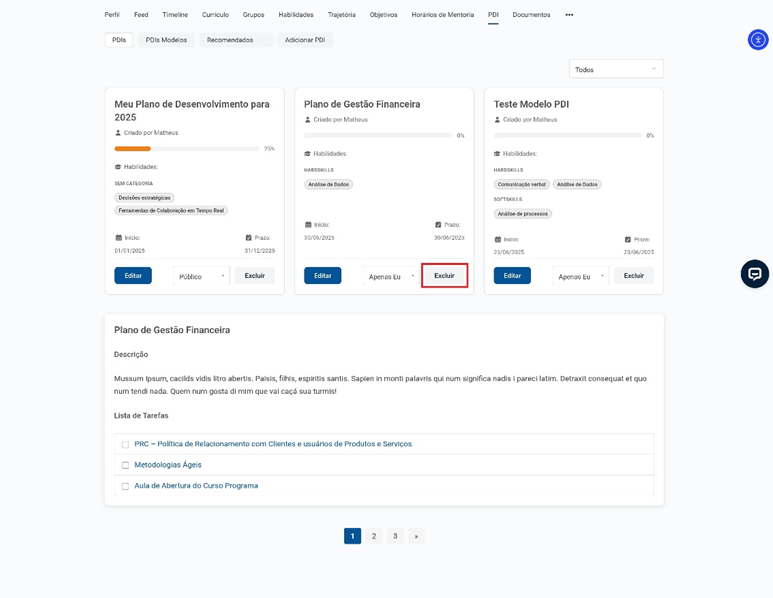
Task: Mark Aula de Abertura do Curso Programa checkbox
Action: 125,486
